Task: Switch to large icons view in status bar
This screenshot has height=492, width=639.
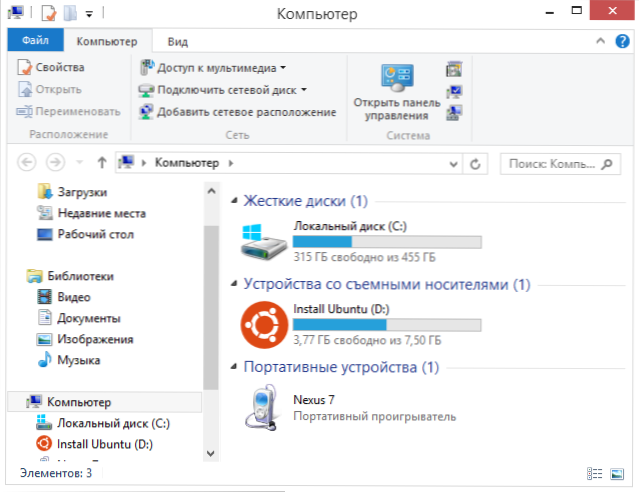Action: pos(617,474)
